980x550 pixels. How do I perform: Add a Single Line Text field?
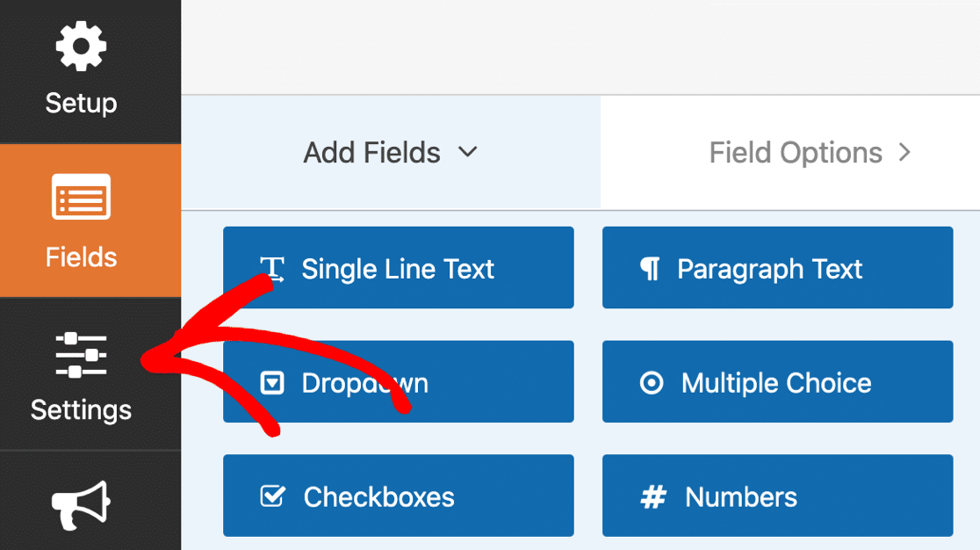pyautogui.click(x=398, y=268)
